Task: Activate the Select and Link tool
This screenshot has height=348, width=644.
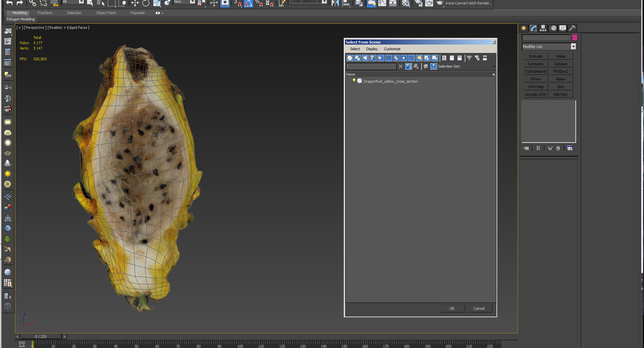Action: click(x=33, y=3)
